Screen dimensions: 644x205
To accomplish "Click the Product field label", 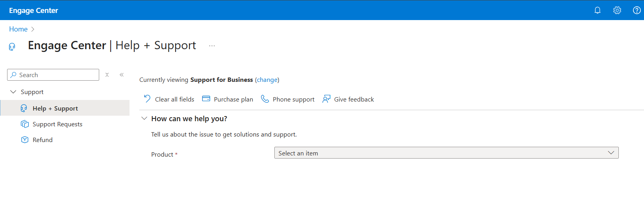I will pyautogui.click(x=162, y=154).
